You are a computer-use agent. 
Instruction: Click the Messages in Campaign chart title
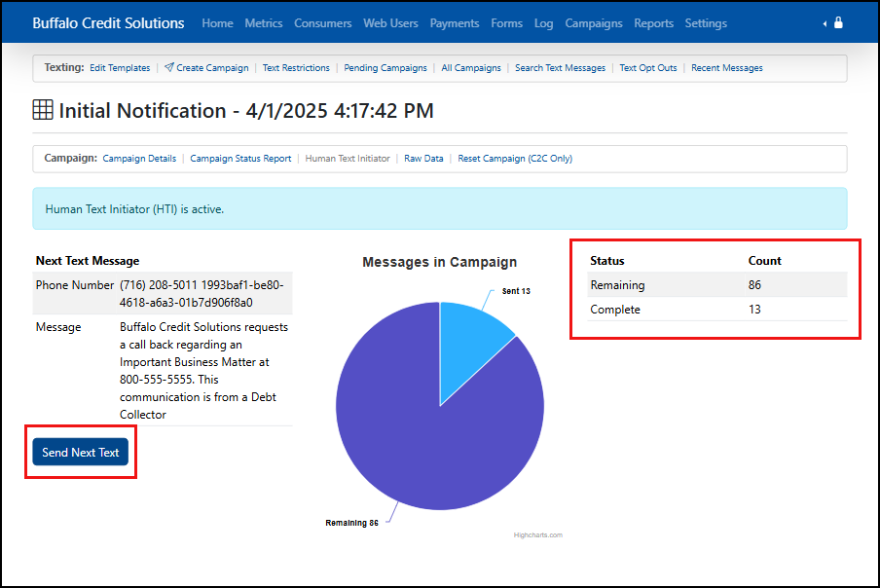click(x=439, y=262)
